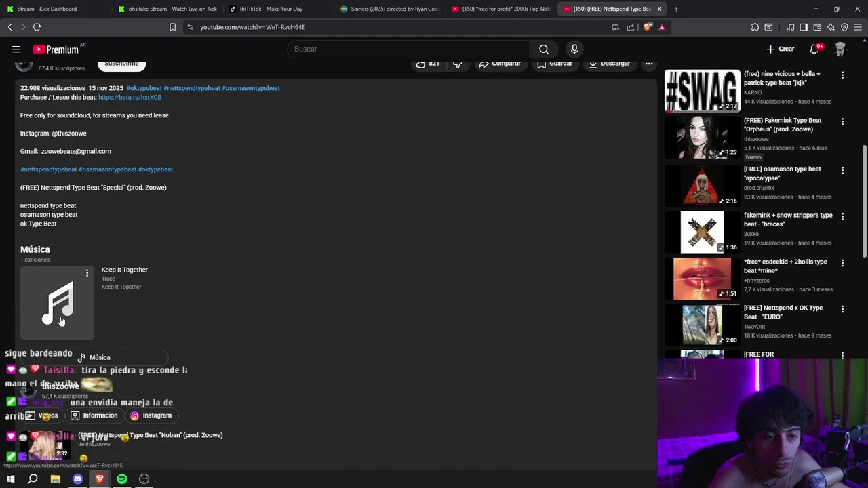The height and width of the screenshot is (488, 868).
Task: Play the Fakemink "Orpheus" type beat
Action: tap(702, 136)
